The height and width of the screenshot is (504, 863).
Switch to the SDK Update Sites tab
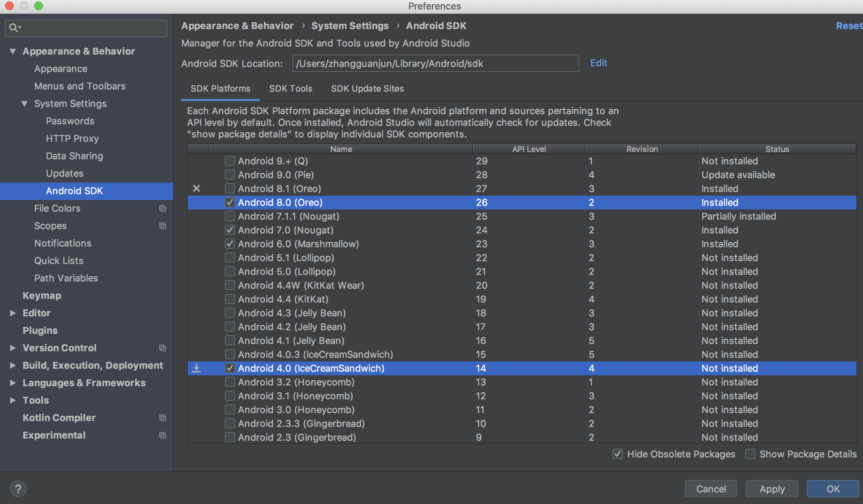[367, 89]
